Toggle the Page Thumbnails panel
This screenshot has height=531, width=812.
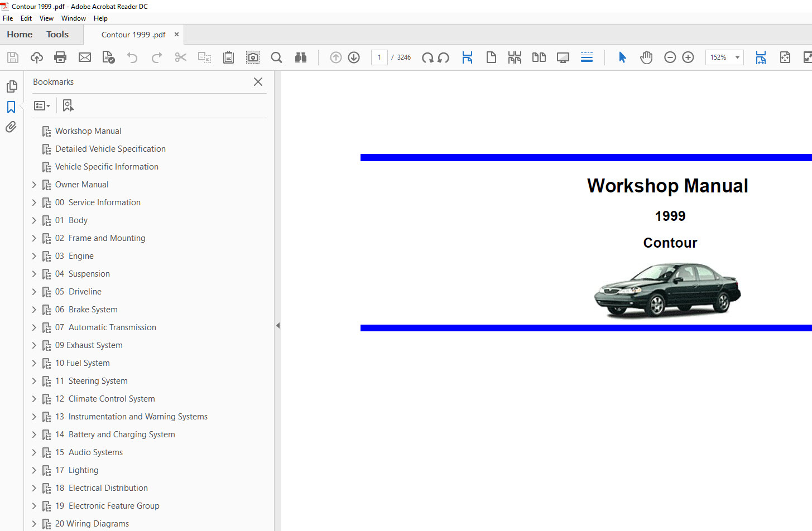11,86
